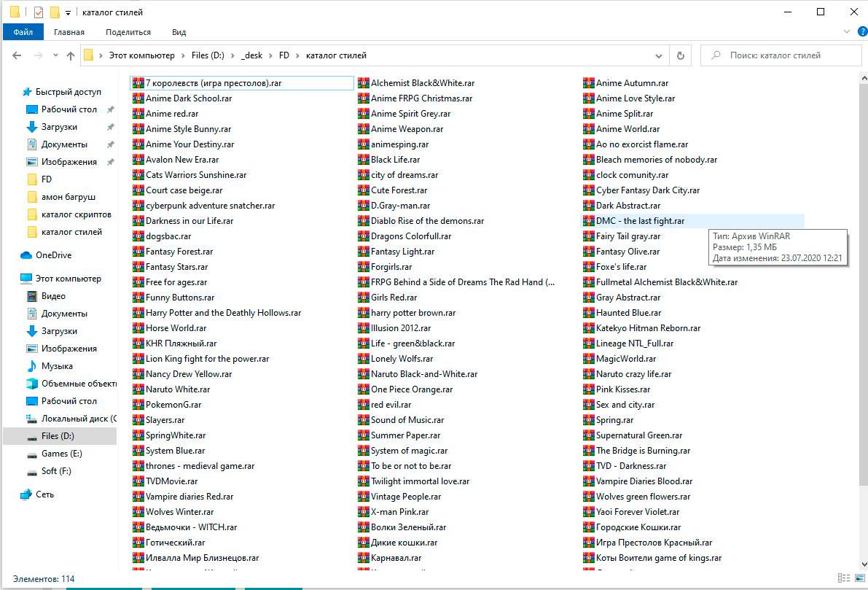
Task: Open the Поделиться ribbon tab
Action: (x=128, y=32)
